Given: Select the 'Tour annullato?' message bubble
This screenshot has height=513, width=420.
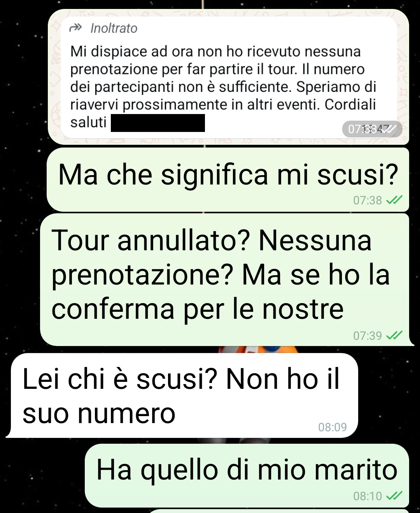Looking at the screenshot, I should click(x=225, y=279).
